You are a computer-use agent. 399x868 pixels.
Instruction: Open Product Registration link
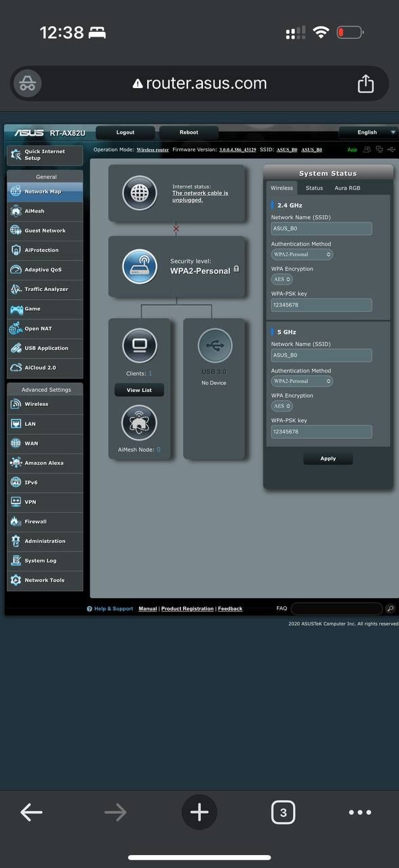pyautogui.click(x=187, y=609)
